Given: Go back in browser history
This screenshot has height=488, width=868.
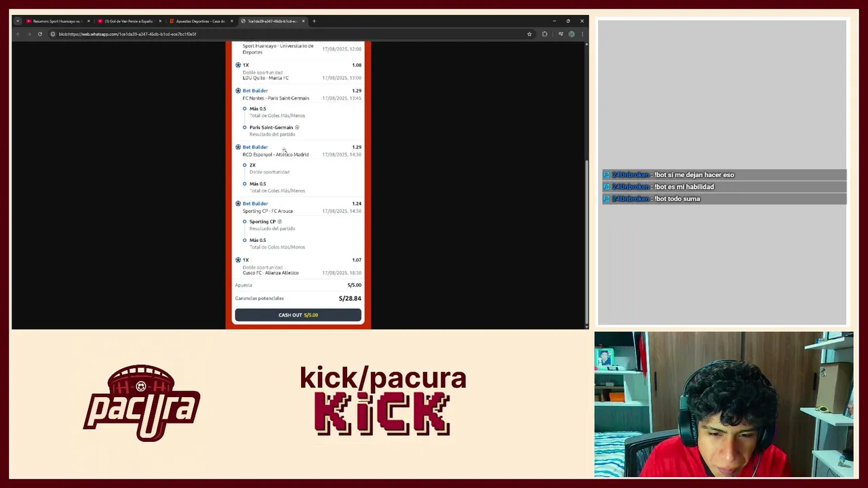Looking at the screenshot, I should (18, 34).
